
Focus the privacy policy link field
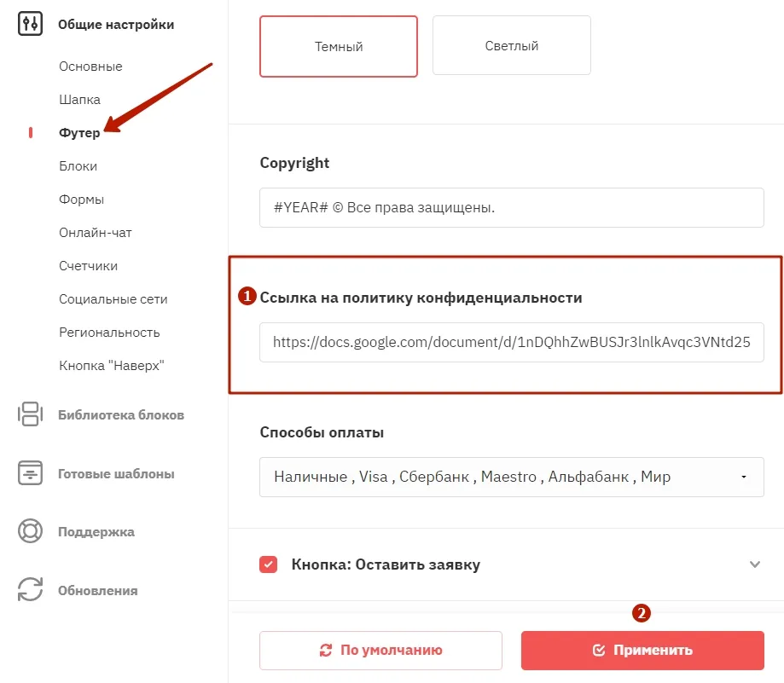coord(512,342)
